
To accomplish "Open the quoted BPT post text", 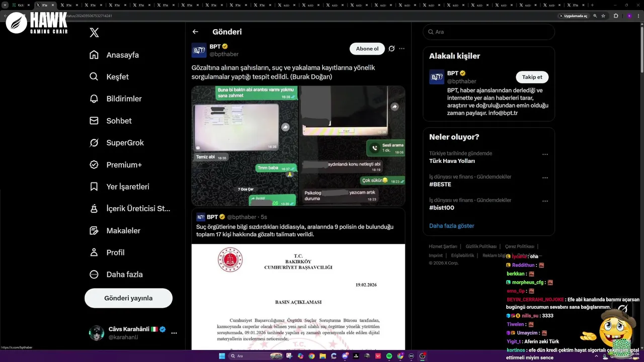I will (x=295, y=231).
